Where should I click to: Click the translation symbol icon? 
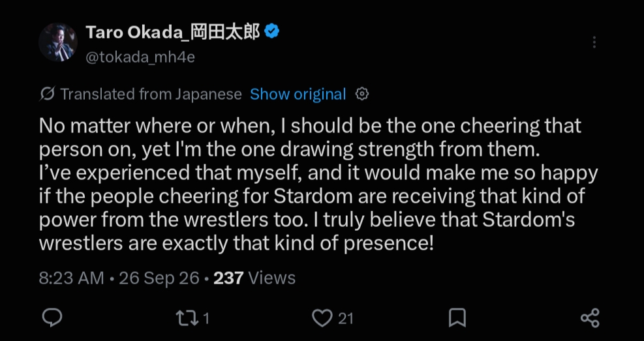click(x=47, y=94)
